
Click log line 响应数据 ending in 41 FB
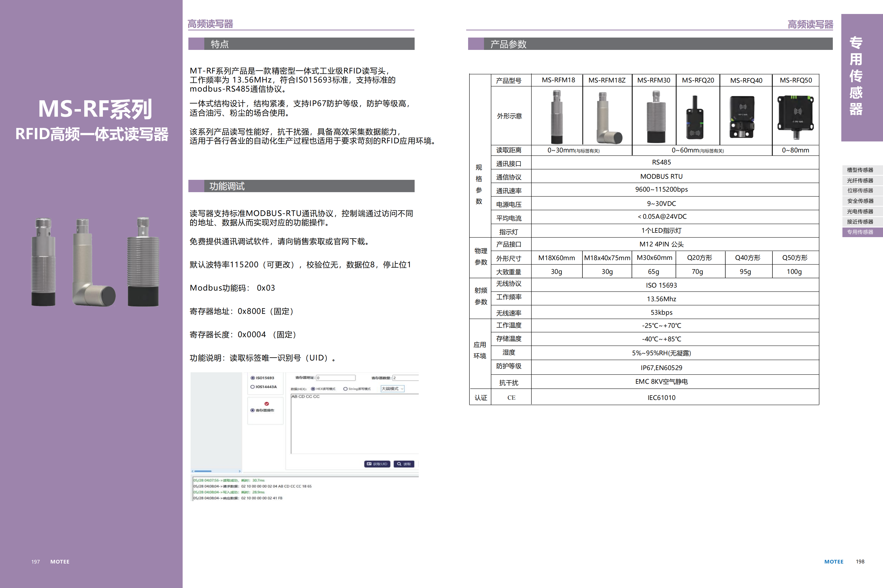click(x=238, y=498)
